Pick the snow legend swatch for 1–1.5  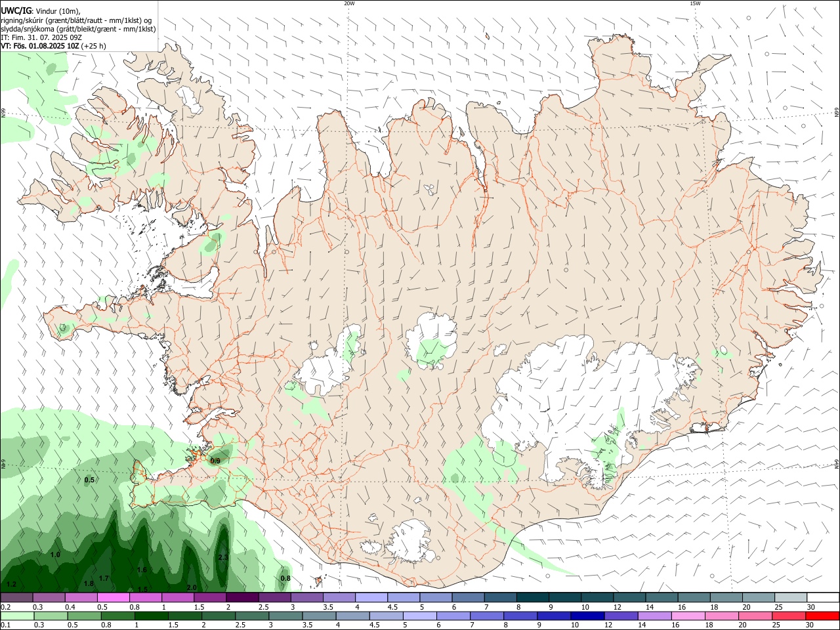[177, 598]
